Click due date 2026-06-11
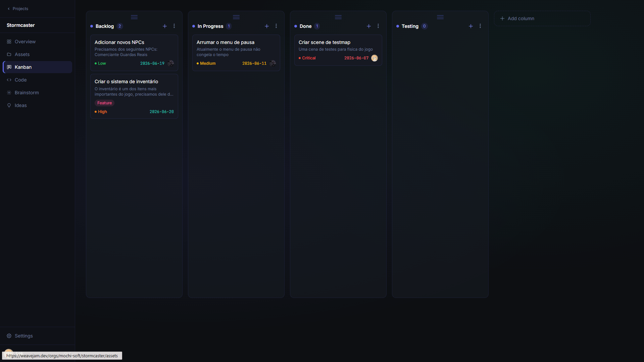The height and width of the screenshot is (362, 644). coord(254,63)
